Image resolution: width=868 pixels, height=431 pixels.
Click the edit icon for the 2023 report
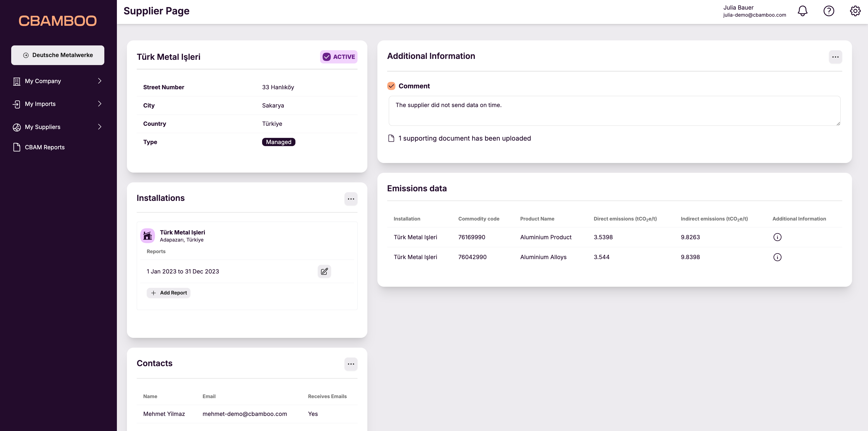[x=324, y=271]
